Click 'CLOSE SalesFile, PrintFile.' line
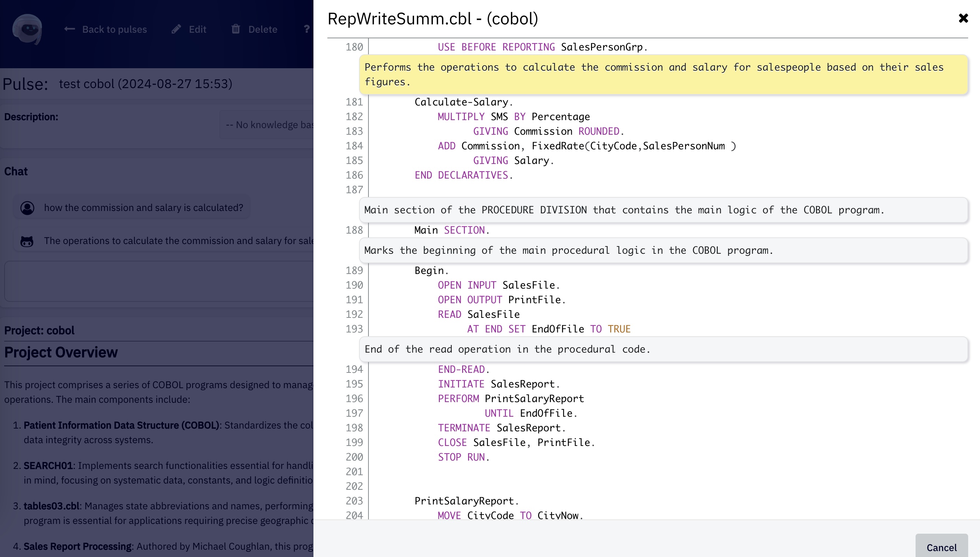The height and width of the screenshot is (557, 980). click(516, 442)
